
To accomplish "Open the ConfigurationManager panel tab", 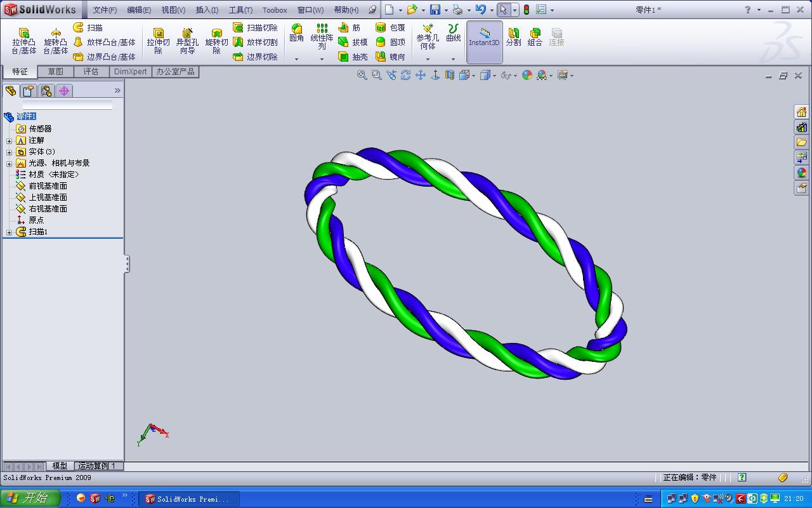I will click(x=46, y=91).
